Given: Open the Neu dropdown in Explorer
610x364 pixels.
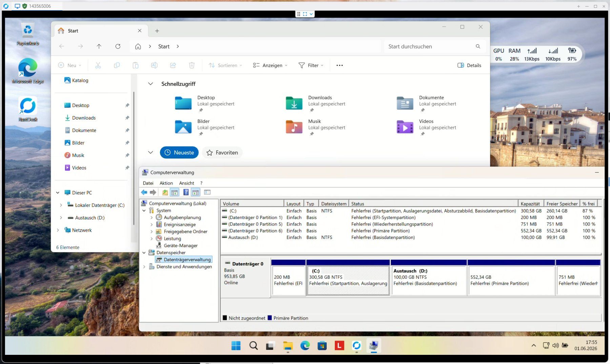Looking at the screenshot, I should 70,65.
